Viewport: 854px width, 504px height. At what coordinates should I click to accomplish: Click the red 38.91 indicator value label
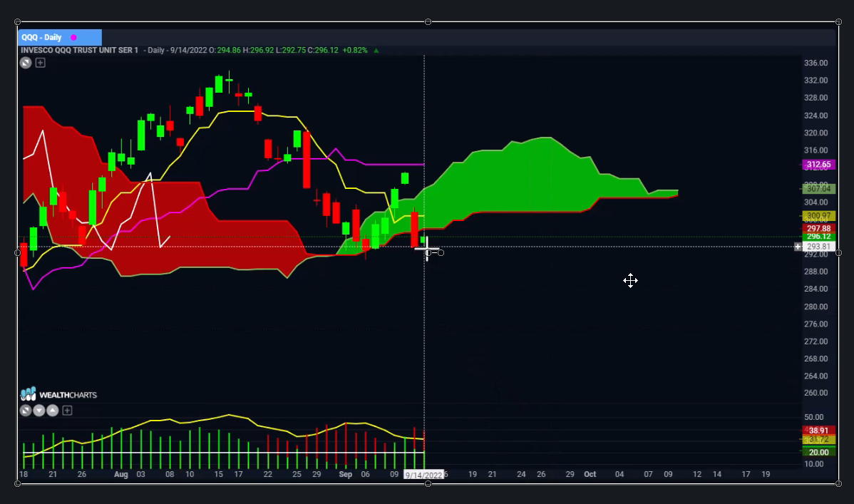click(x=818, y=431)
